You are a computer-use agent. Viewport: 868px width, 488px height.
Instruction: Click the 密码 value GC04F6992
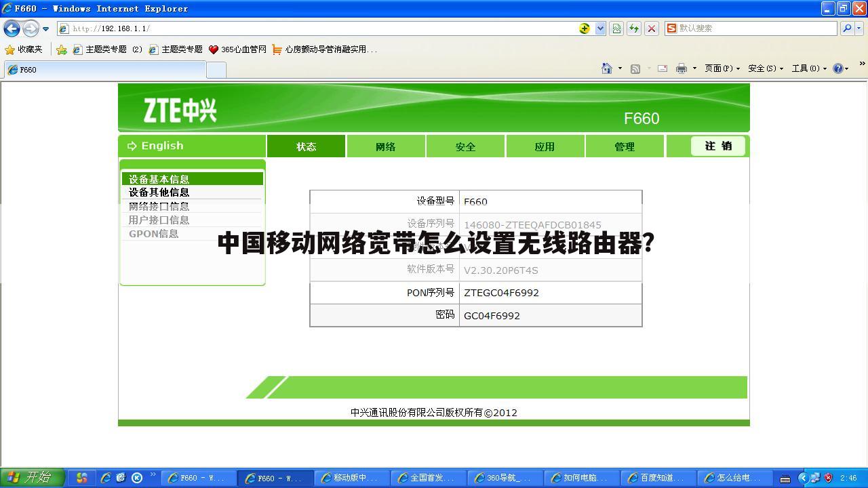tap(492, 316)
